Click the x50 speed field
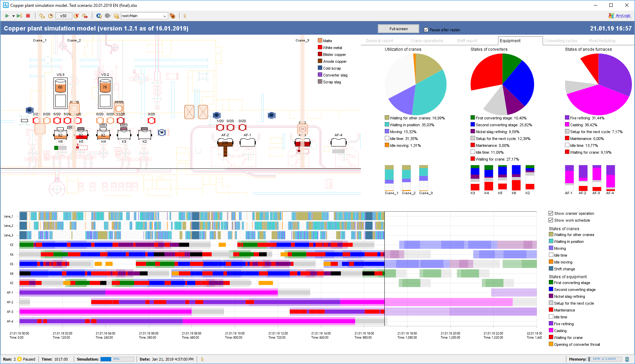 click(63, 16)
